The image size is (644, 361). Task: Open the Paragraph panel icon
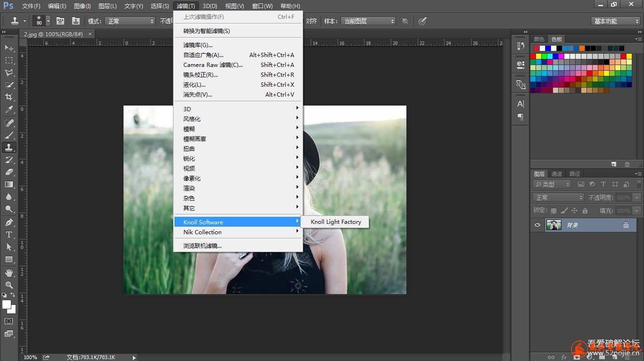(x=520, y=116)
